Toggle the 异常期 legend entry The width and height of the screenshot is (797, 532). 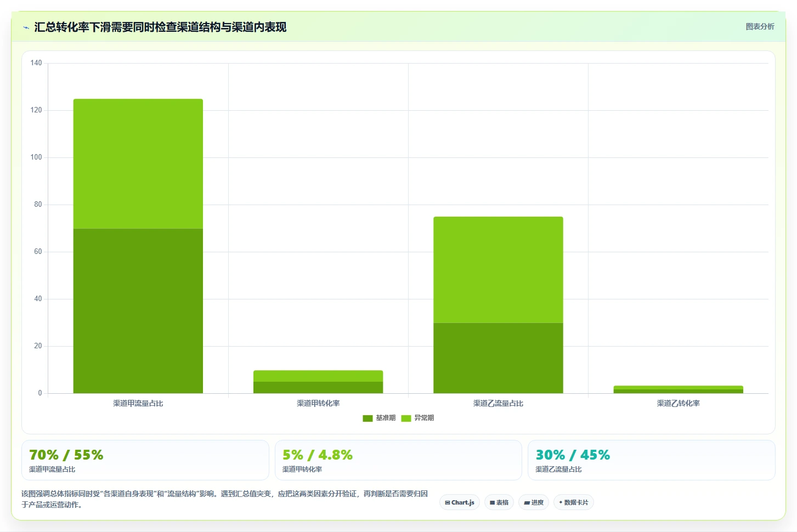(417, 418)
